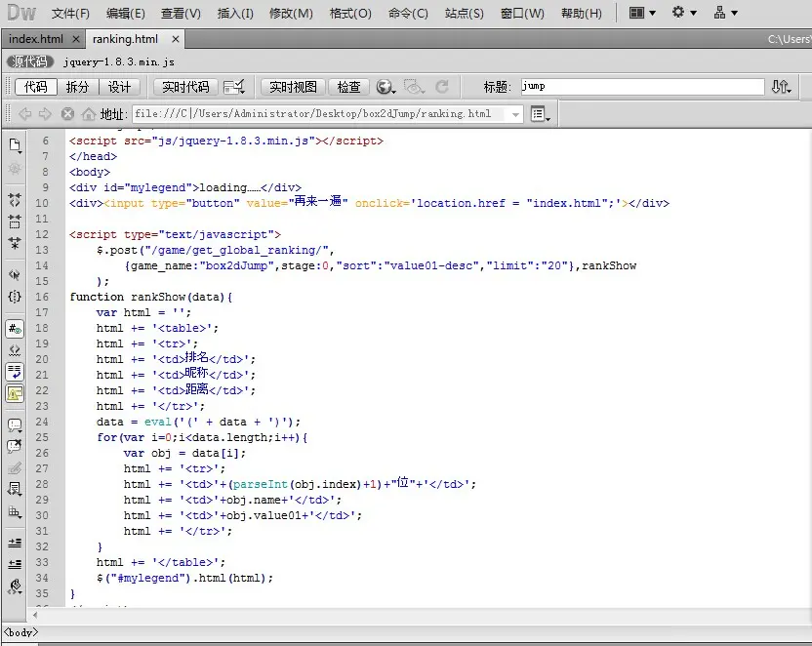Open the Open Documents list icon
This screenshot has width=812, height=646.
[x=15, y=145]
